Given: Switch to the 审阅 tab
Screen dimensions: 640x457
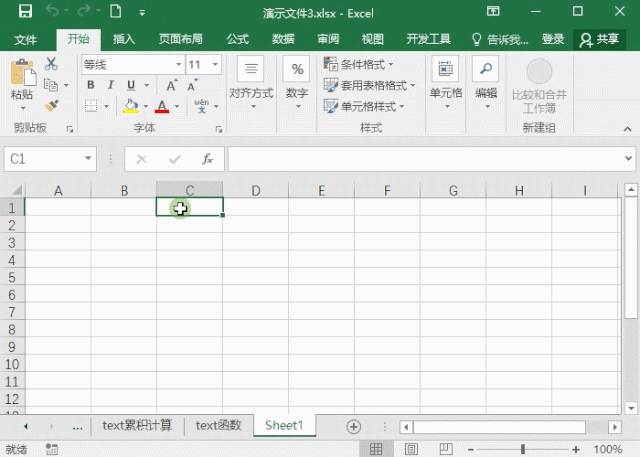Looking at the screenshot, I should pos(328,39).
